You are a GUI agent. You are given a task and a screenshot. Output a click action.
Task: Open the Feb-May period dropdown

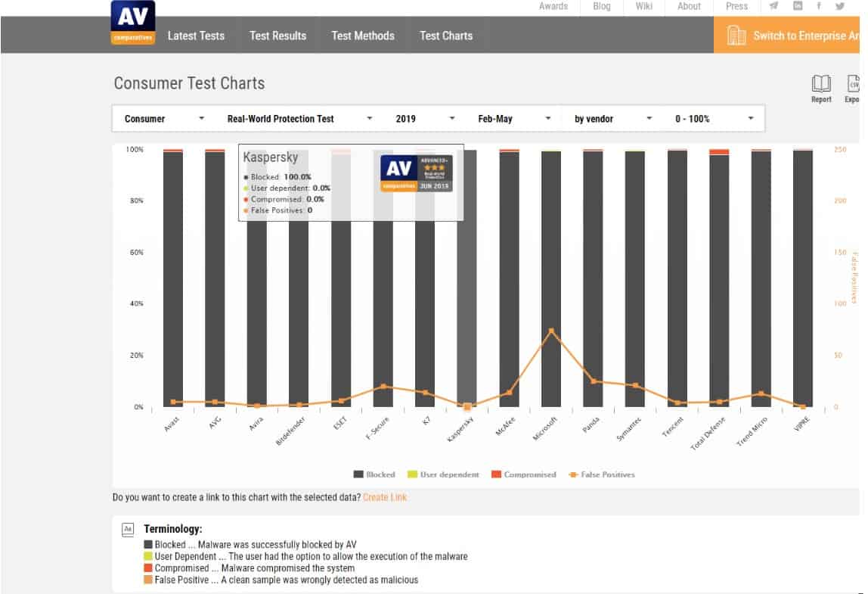tap(514, 119)
